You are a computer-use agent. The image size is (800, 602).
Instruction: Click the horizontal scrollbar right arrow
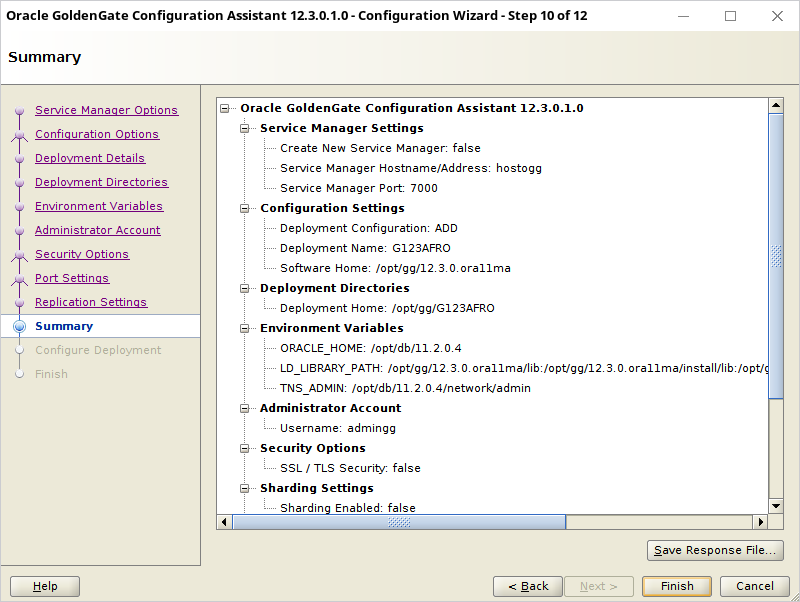pyautogui.click(x=761, y=522)
